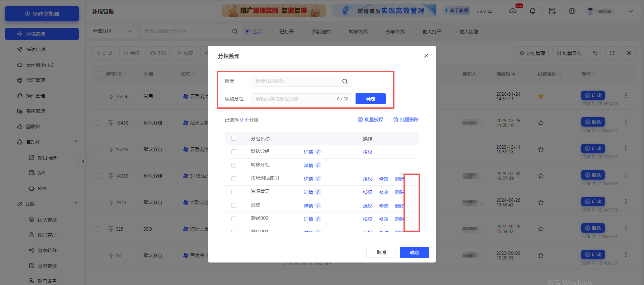Screen dimensions: 644x285
Task: Click the star outline for row 628
Action: (x=541, y=229)
